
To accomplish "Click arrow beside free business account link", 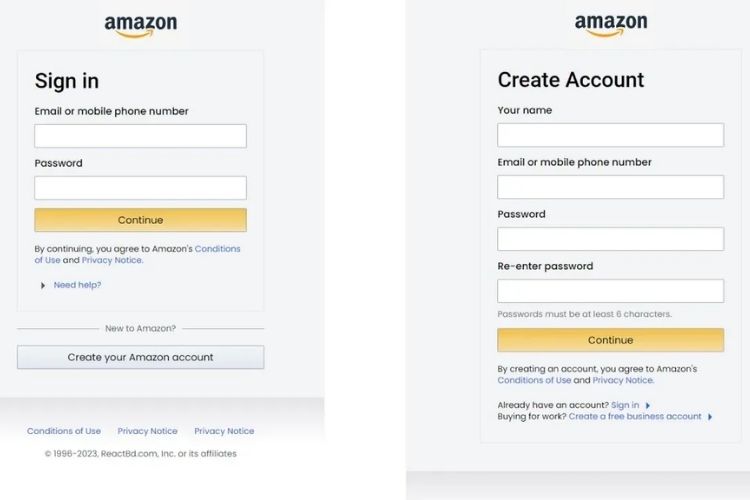I will (x=710, y=417).
